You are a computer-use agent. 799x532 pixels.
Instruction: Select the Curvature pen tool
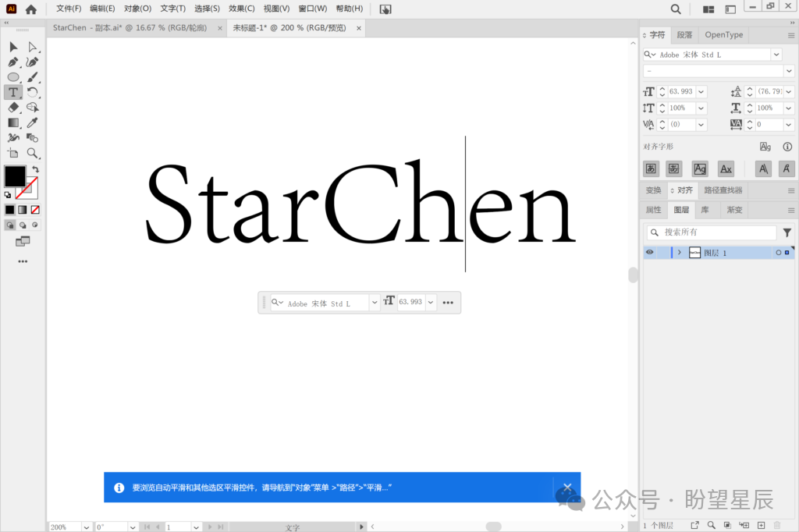[33, 62]
